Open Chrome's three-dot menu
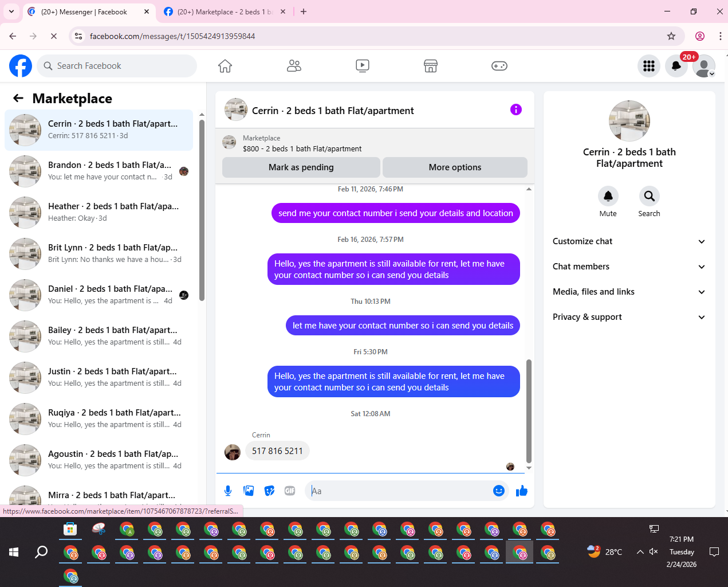This screenshot has height=587, width=728. tap(720, 36)
